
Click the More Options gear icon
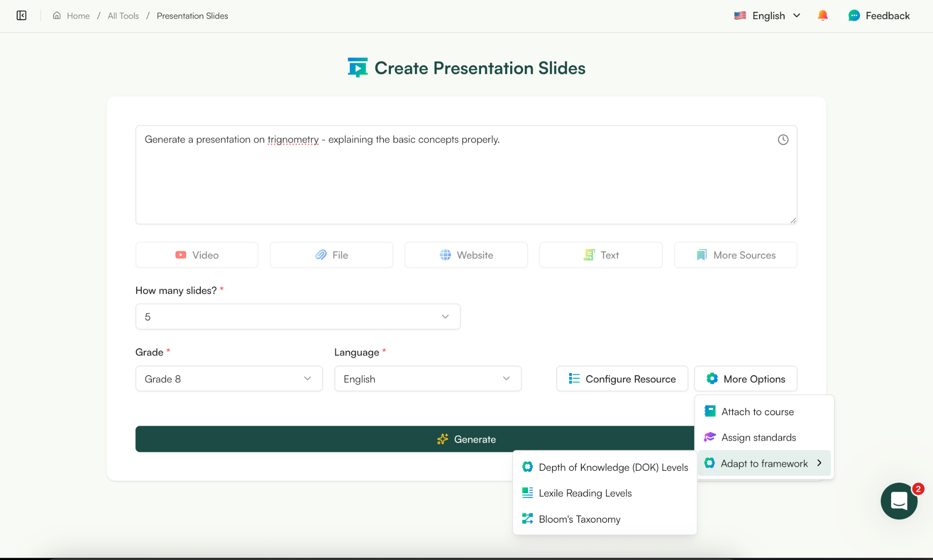(x=712, y=378)
